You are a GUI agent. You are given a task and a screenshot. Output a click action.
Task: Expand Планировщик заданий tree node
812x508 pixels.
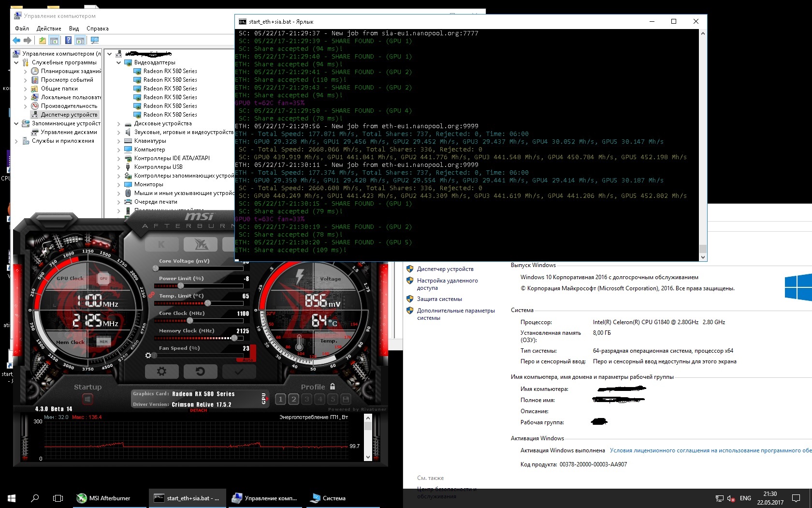pyautogui.click(x=26, y=71)
